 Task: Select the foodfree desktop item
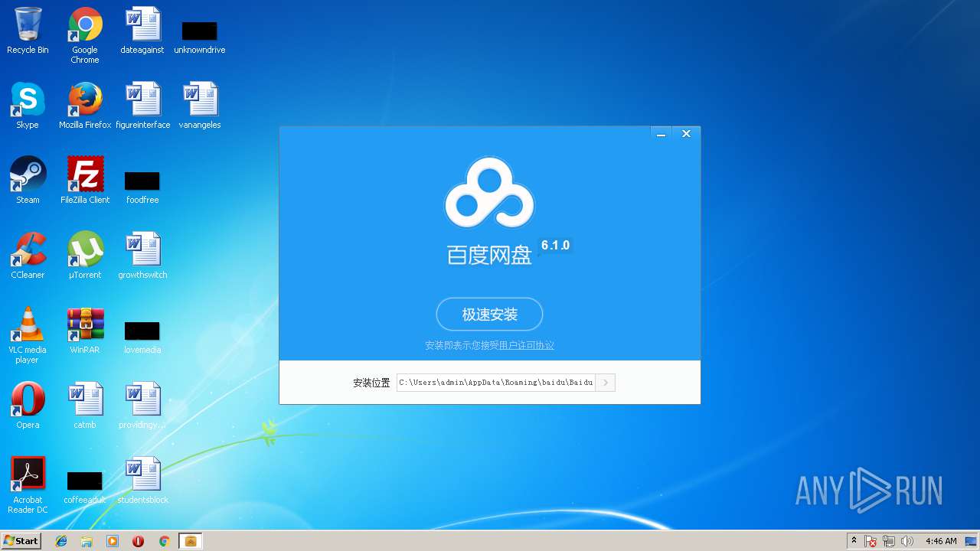pyautogui.click(x=142, y=187)
